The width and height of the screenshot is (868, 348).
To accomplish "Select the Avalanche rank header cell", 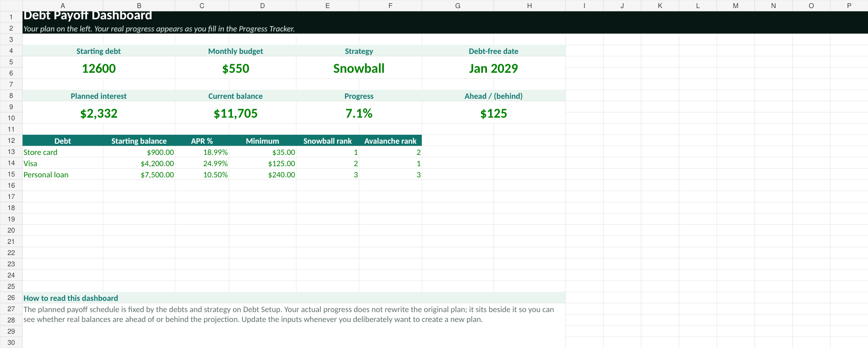I will coord(390,141).
